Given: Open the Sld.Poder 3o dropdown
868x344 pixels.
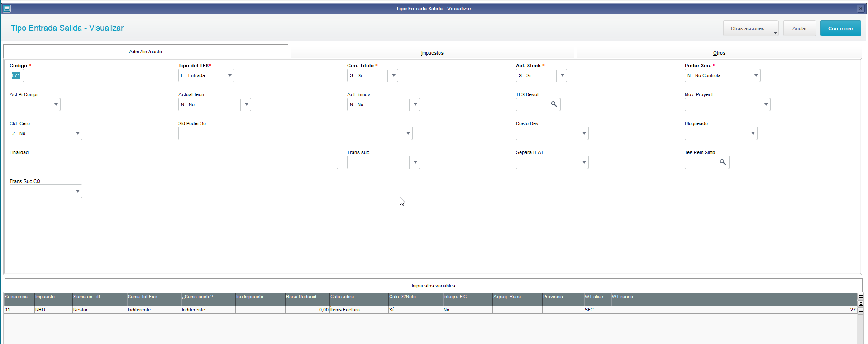Looking at the screenshot, I should 408,133.
